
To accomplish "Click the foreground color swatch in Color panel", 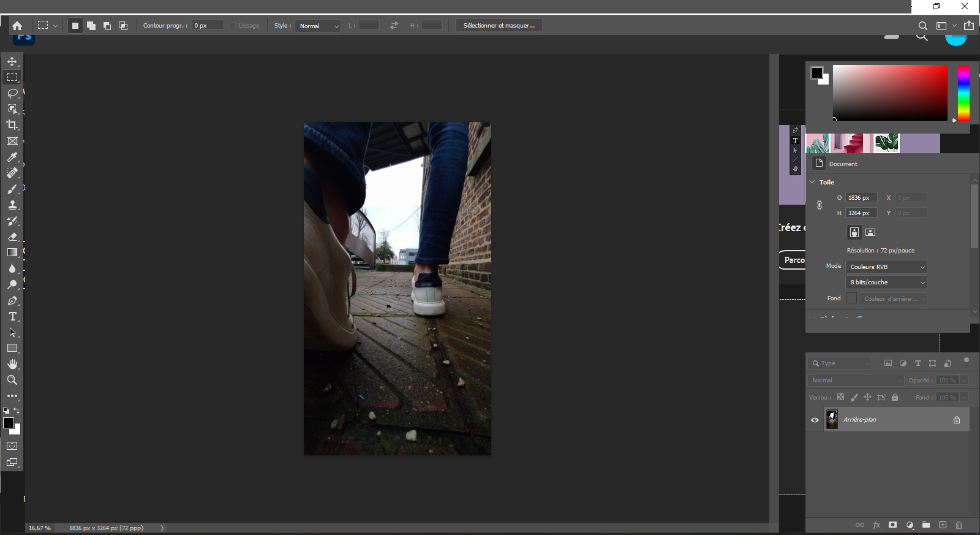I will [x=817, y=73].
